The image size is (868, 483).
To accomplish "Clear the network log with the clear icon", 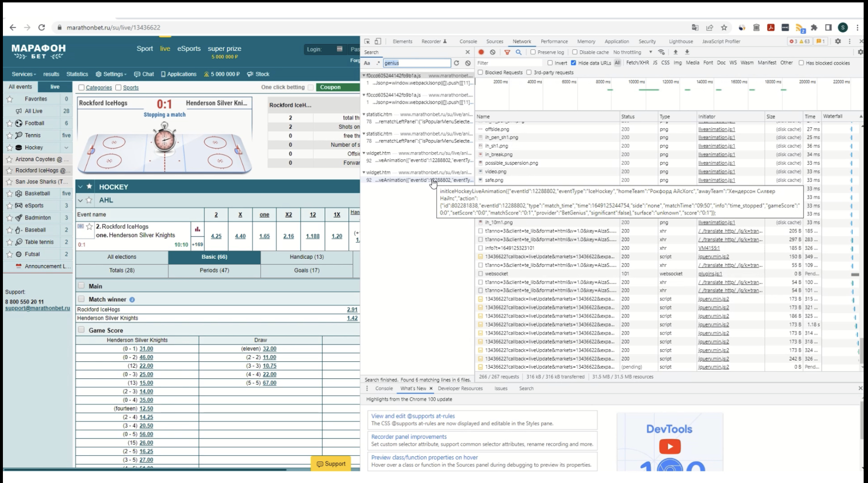I will coord(492,52).
